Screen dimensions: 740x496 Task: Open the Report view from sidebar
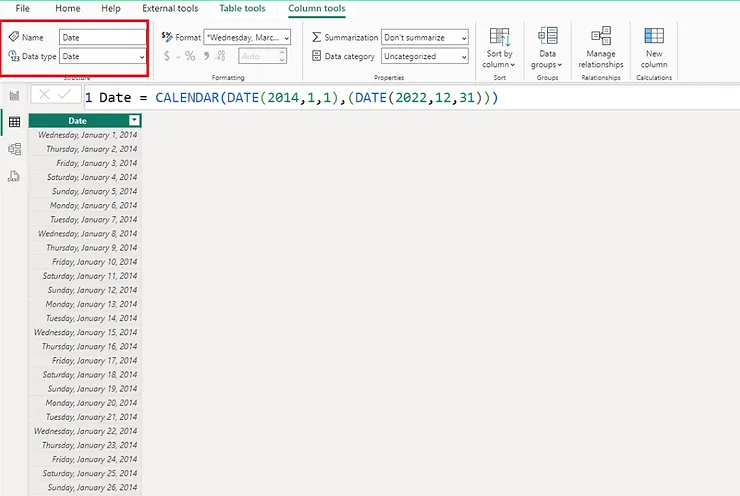coord(14,95)
